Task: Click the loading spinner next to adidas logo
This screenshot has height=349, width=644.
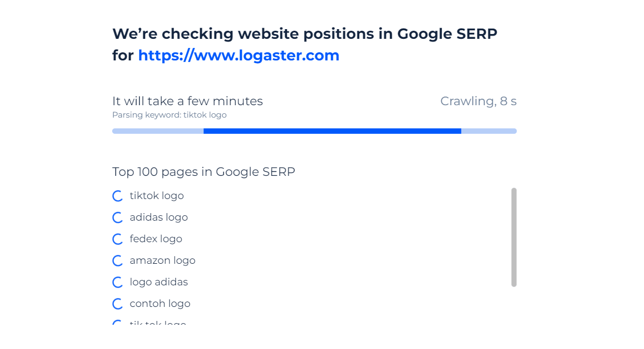Action: pyautogui.click(x=118, y=217)
